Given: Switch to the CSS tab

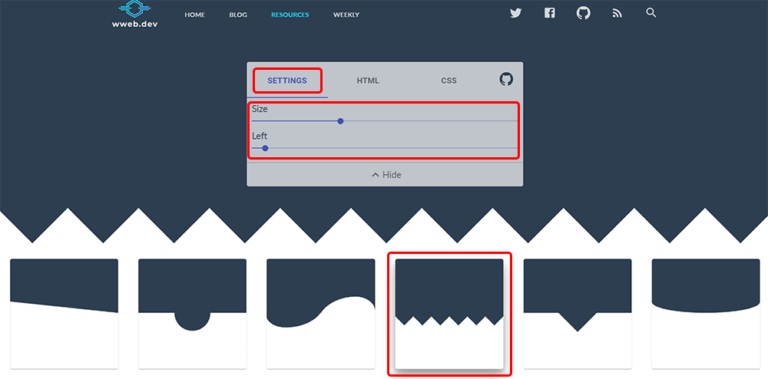Looking at the screenshot, I should point(449,81).
